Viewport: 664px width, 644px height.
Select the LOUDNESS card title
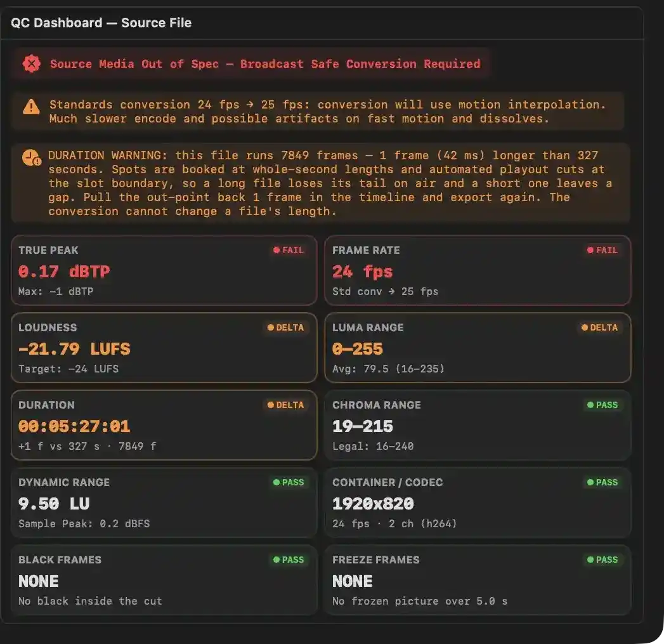point(48,327)
